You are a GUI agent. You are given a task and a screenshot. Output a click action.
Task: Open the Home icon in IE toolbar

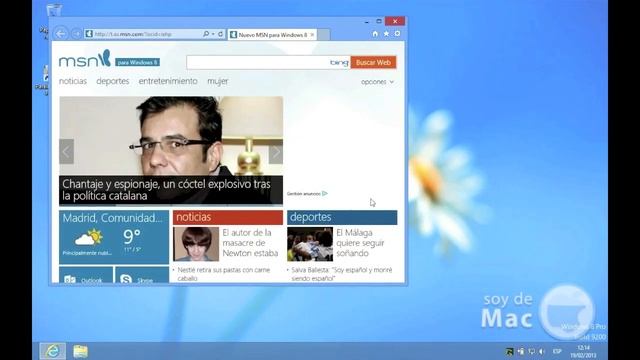coord(375,34)
